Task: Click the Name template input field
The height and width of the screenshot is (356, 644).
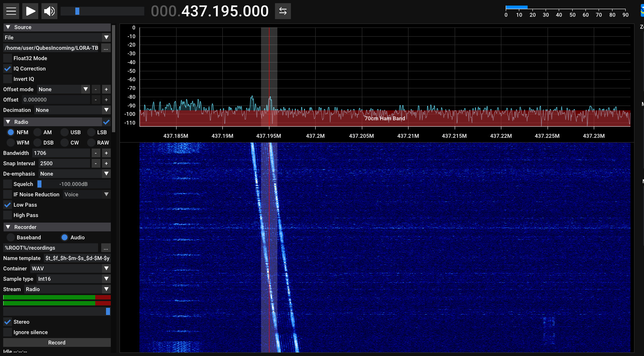Action: pos(77,258)
